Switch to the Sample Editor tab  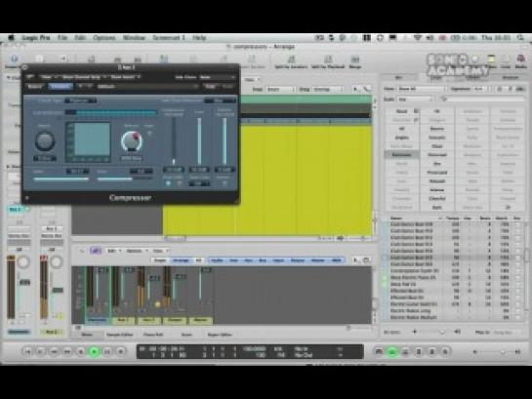pos(120,335)
